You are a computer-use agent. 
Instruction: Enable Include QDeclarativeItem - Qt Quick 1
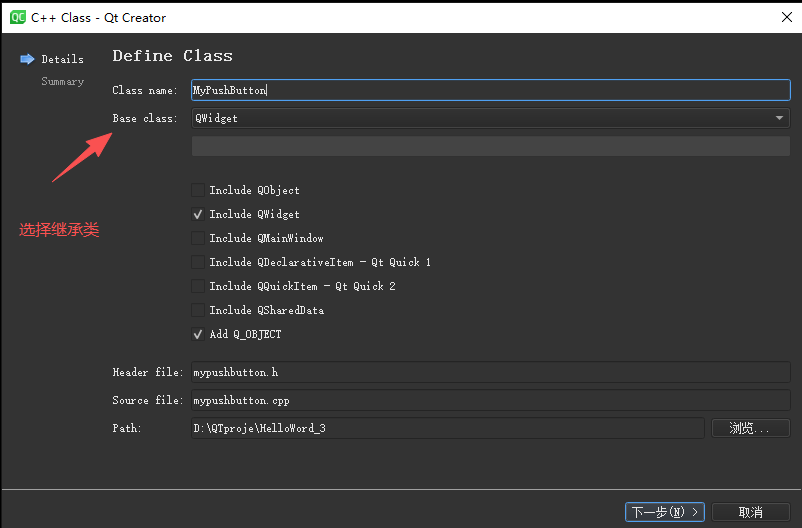(198, 262)
